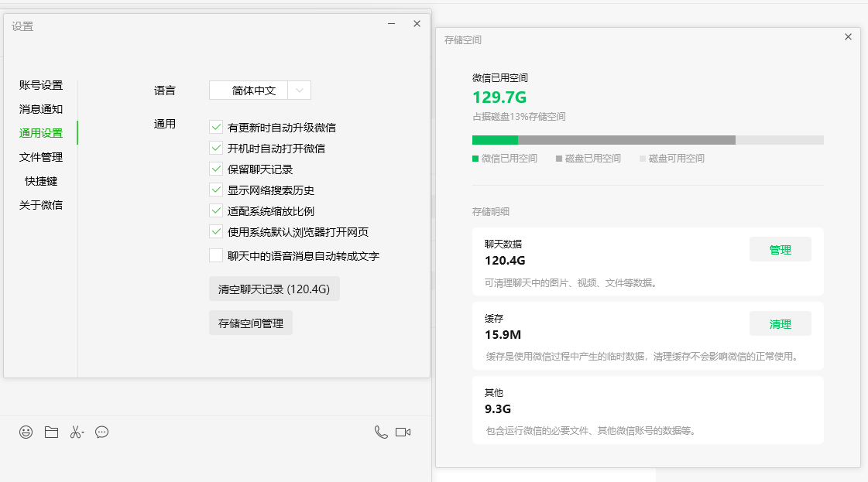Click 可清理聊天中的图片、视频、文件等数据 description

click(x=572, y=283)
